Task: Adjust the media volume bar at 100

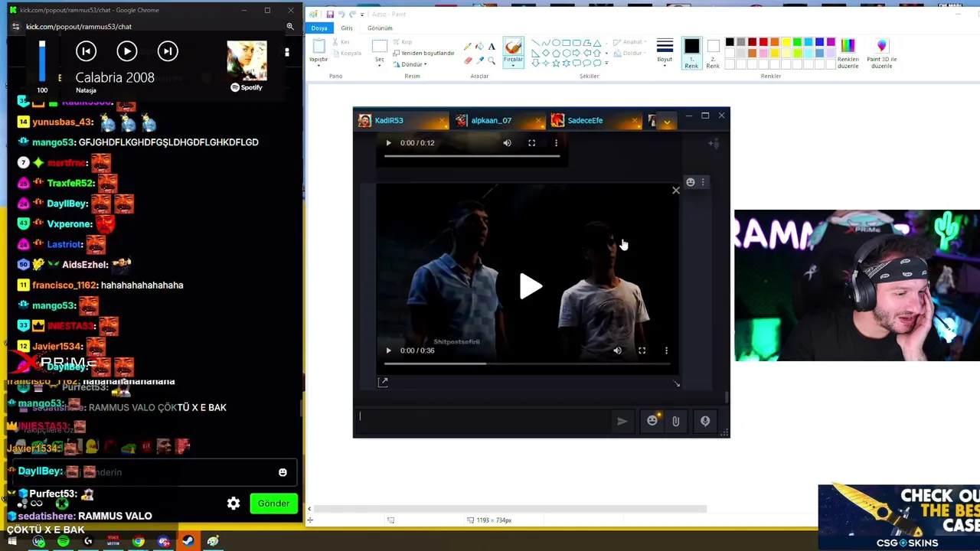Action: [x=42, y=60]
